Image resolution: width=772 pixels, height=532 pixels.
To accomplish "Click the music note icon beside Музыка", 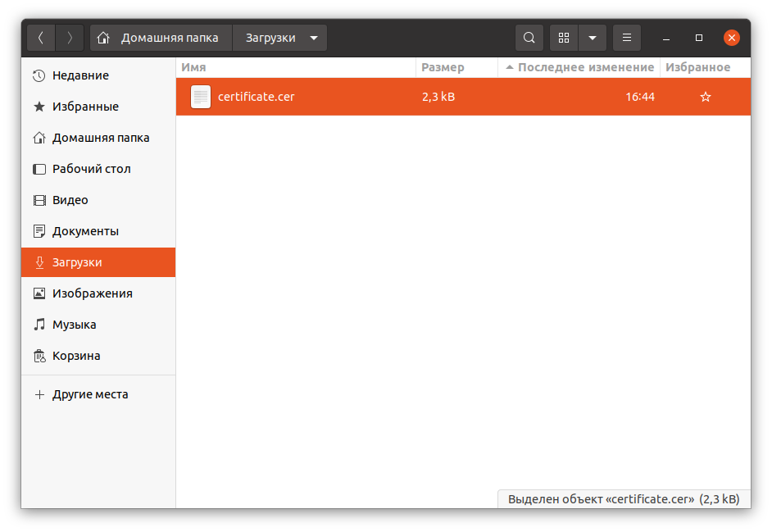I will pyautogui.click(x=39, y=325).
